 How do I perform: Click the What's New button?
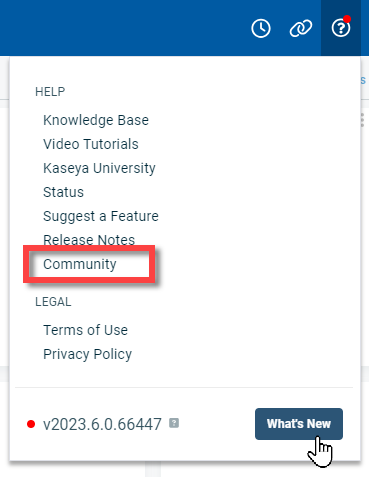pos(299,424)
